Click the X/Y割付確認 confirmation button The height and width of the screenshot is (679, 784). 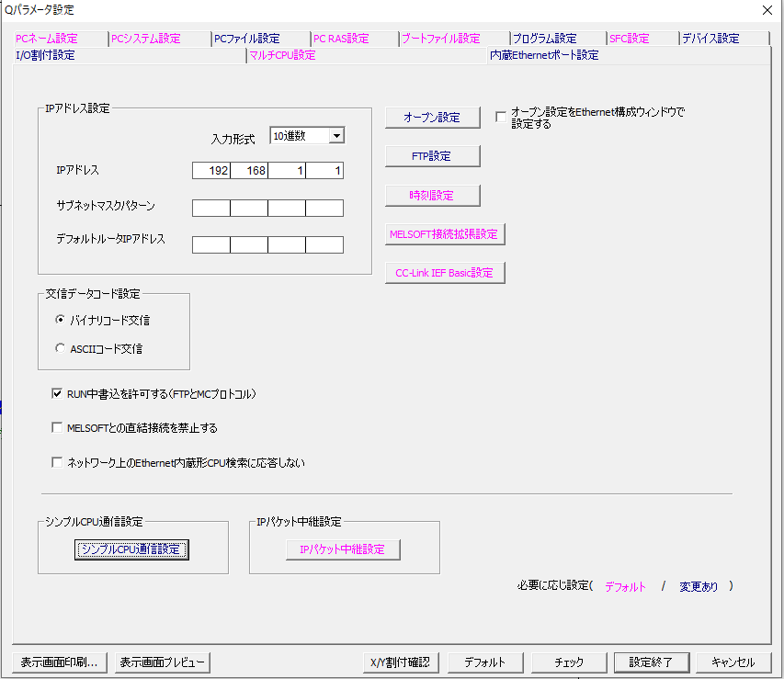click(x=401, y=662)
